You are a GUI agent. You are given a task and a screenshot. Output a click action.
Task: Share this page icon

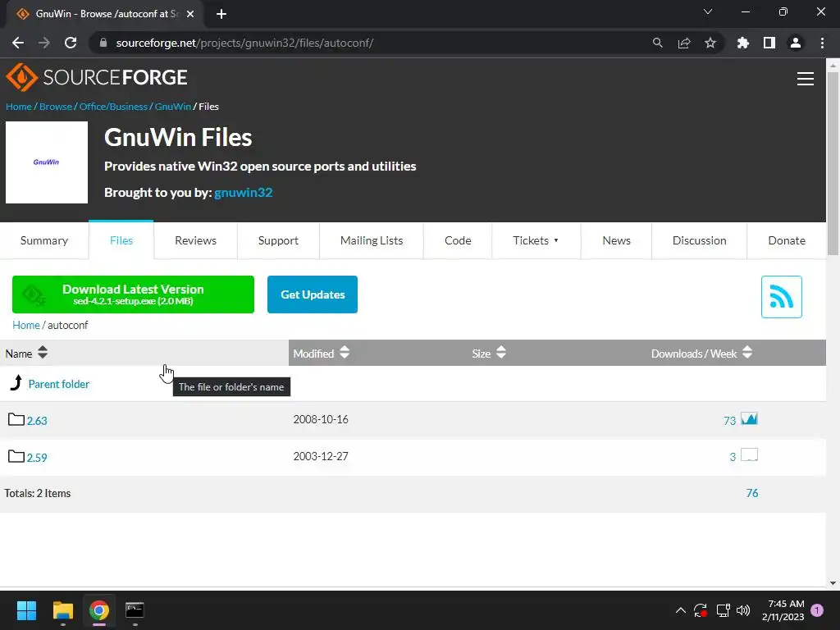pyautogui.click(x=684, y=43)
